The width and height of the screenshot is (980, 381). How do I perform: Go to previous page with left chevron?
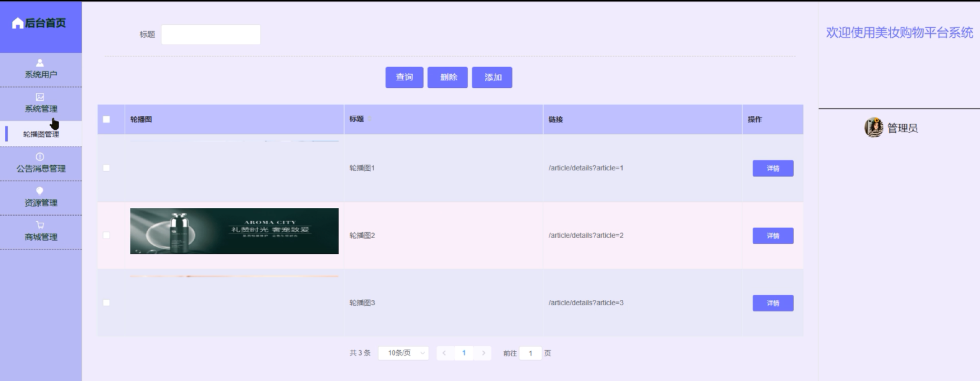coord(444,353)
